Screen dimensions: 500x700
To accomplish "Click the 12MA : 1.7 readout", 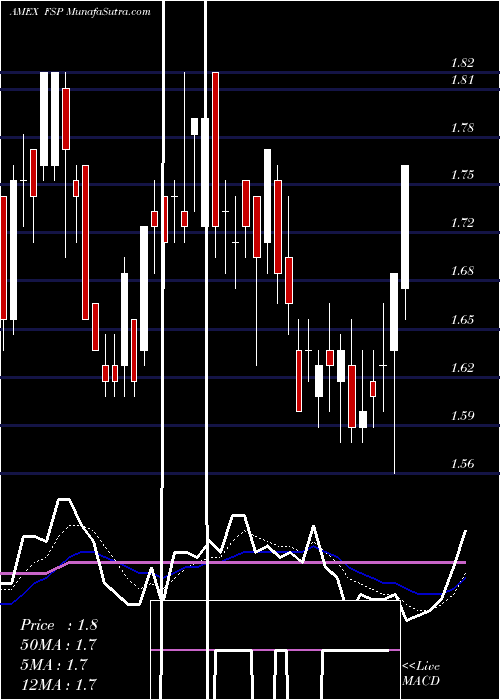I will click(58, 684).
